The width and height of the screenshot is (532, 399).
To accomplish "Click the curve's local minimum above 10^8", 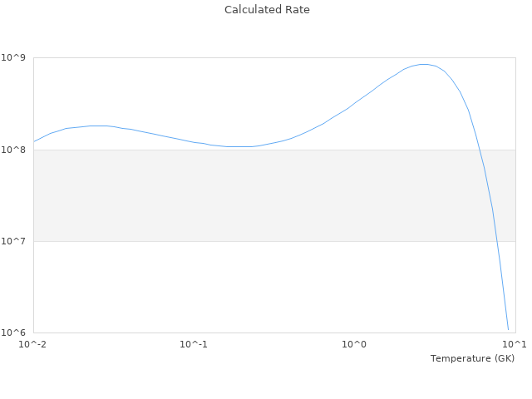I will [x=239, y=146].
